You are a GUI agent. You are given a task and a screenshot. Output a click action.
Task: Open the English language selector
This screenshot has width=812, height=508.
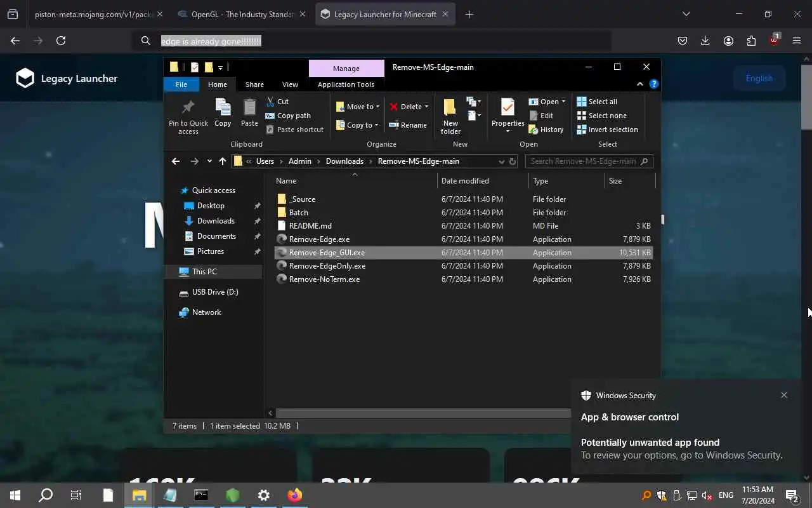[x=759, y=78]
